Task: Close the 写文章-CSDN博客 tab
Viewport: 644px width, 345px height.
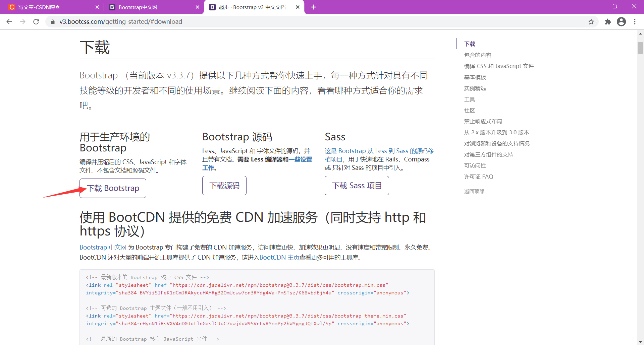Action: (x=97, y=7)
